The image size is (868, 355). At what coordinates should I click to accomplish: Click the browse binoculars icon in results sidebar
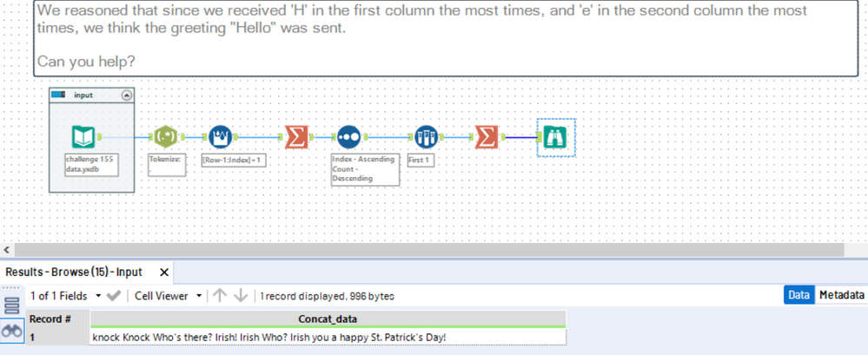[x=12, y=331]
